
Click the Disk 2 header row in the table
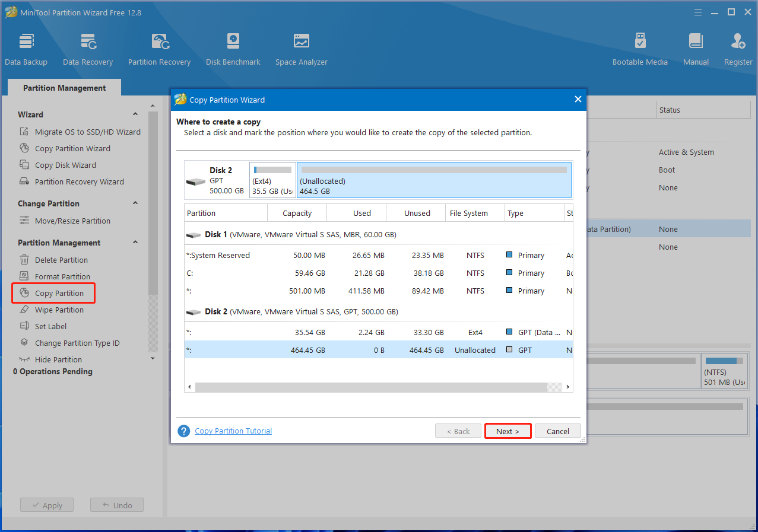[378, 312]
